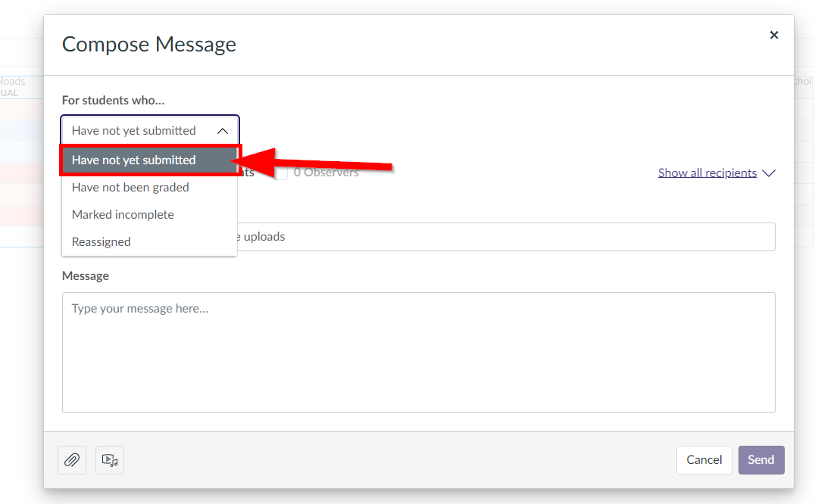Toggle the Observers checkbox

tap(281, 173)
